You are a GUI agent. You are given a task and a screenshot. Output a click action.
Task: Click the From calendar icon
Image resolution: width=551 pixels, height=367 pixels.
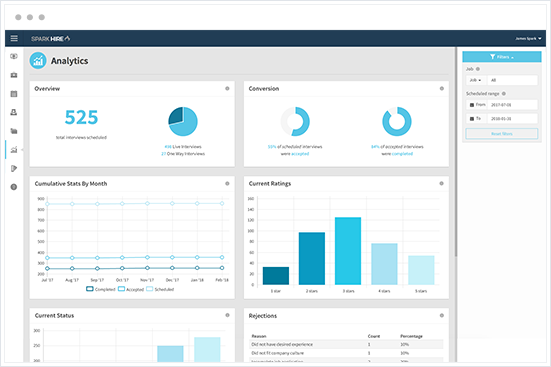tap(472, 105)
